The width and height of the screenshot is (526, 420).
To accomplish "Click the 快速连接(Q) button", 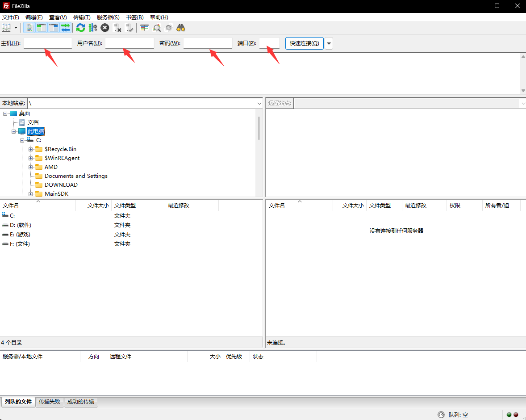I will click(x=304, y=43).
